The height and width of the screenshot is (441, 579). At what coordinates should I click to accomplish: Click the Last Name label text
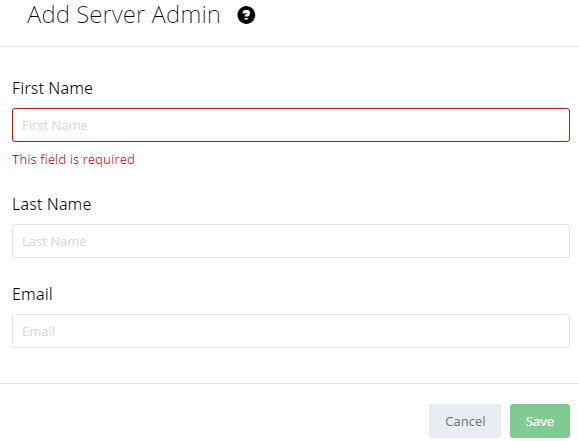click(52, 204)
